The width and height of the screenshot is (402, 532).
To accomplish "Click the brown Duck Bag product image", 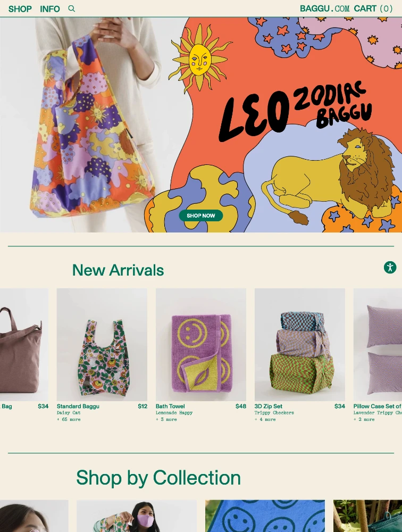I will [24, 345].
